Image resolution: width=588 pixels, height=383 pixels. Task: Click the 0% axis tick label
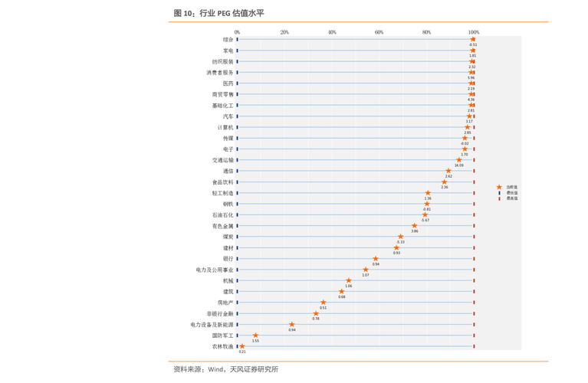point(237,32)
